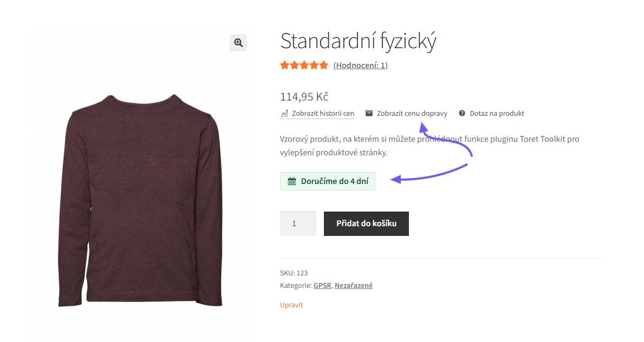
Task: Go to the "Nezařazené" category
Action: tap(353, 285)
